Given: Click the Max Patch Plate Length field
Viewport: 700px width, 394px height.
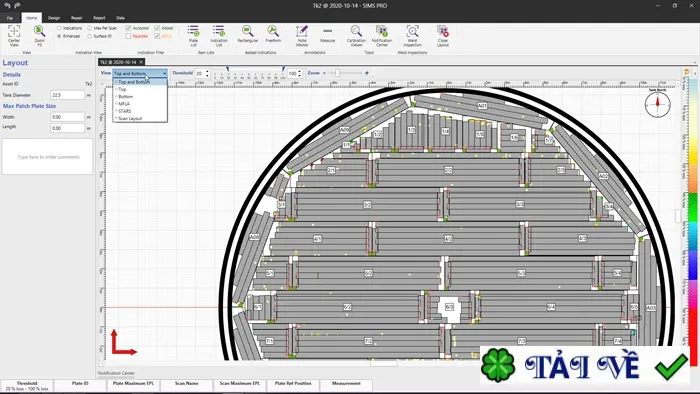Looking at the screenshot, I should point(67,128).
